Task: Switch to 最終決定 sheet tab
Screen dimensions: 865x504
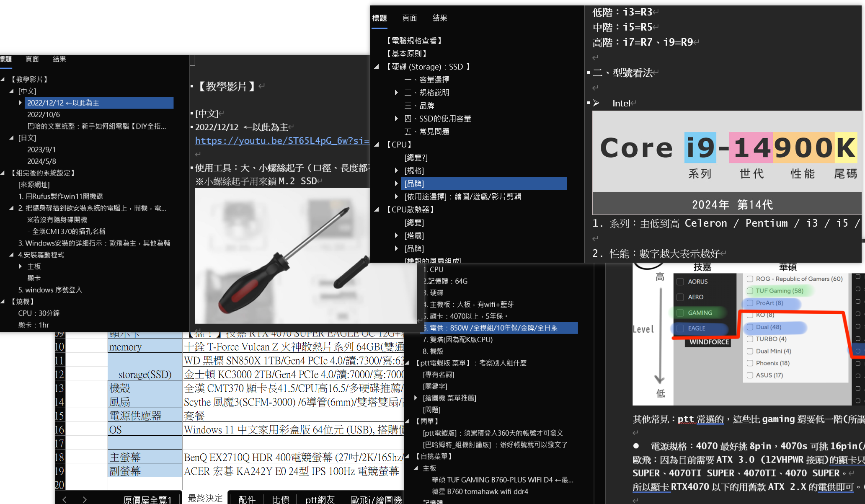Action: [205, 498]
